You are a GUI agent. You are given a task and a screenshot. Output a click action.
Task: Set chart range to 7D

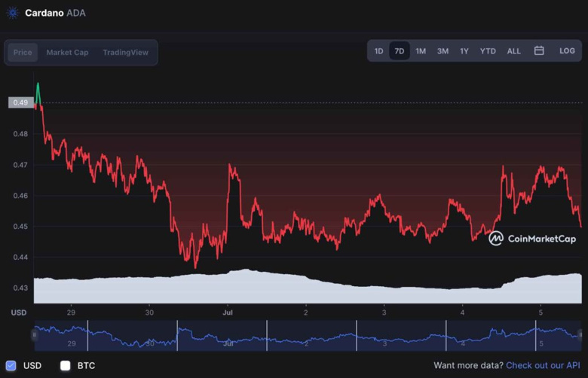tap(400, 51)
